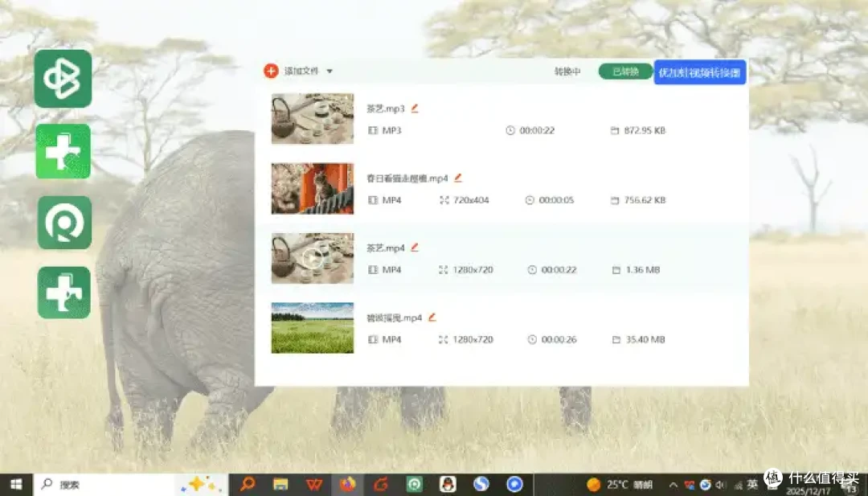
Task: Click the clock icon beside 00:00:26
Action: point(532,339)
